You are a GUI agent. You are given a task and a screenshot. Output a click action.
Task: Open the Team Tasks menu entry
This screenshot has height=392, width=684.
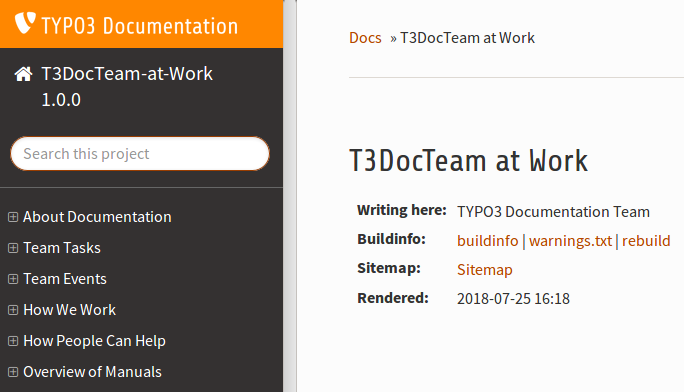tap(62, 248)
